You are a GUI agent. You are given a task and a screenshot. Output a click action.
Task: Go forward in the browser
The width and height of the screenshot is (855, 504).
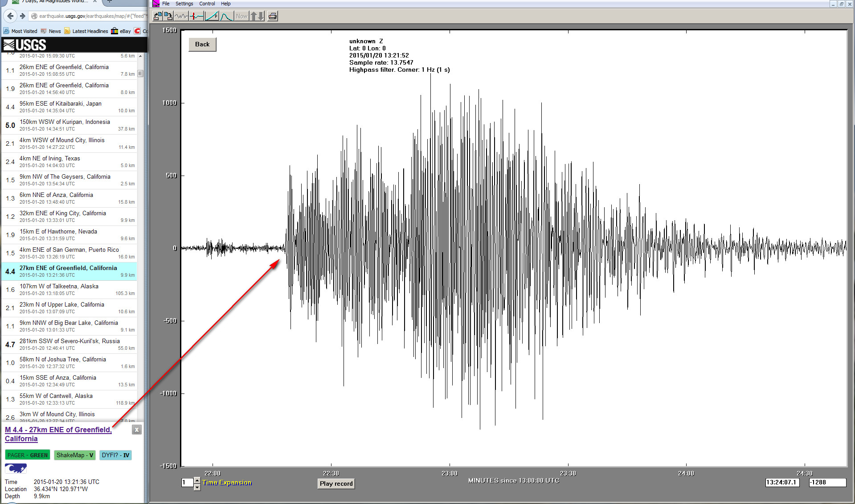tap(22, 16)
